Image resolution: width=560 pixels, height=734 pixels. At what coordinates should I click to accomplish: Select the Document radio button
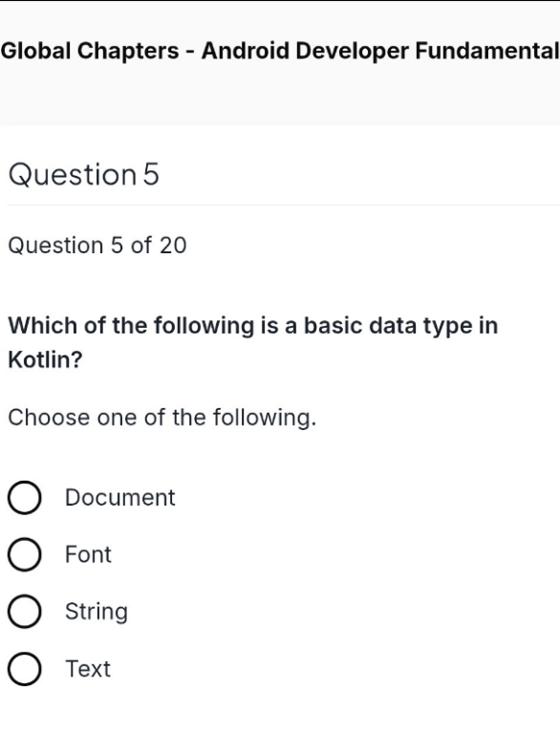click(24, 498)
